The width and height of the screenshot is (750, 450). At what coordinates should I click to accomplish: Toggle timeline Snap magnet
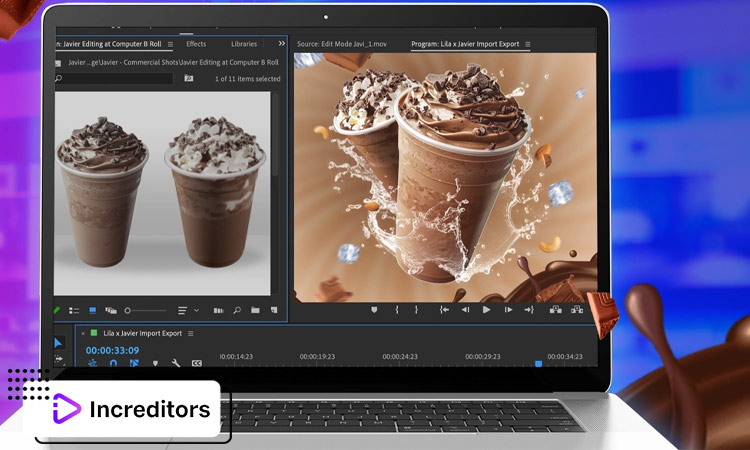113,363
